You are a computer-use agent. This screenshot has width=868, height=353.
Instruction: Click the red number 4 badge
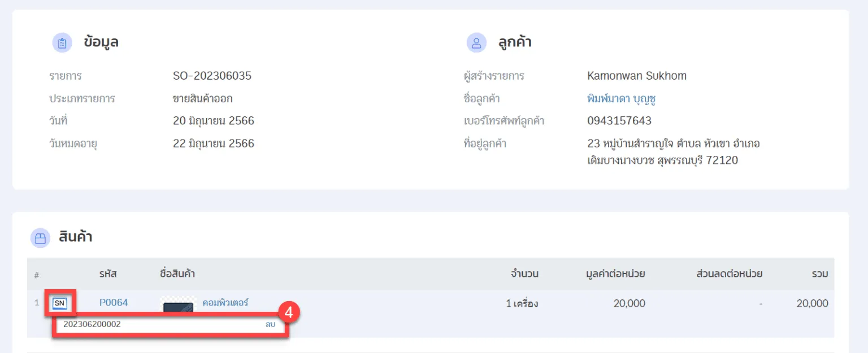288,313
